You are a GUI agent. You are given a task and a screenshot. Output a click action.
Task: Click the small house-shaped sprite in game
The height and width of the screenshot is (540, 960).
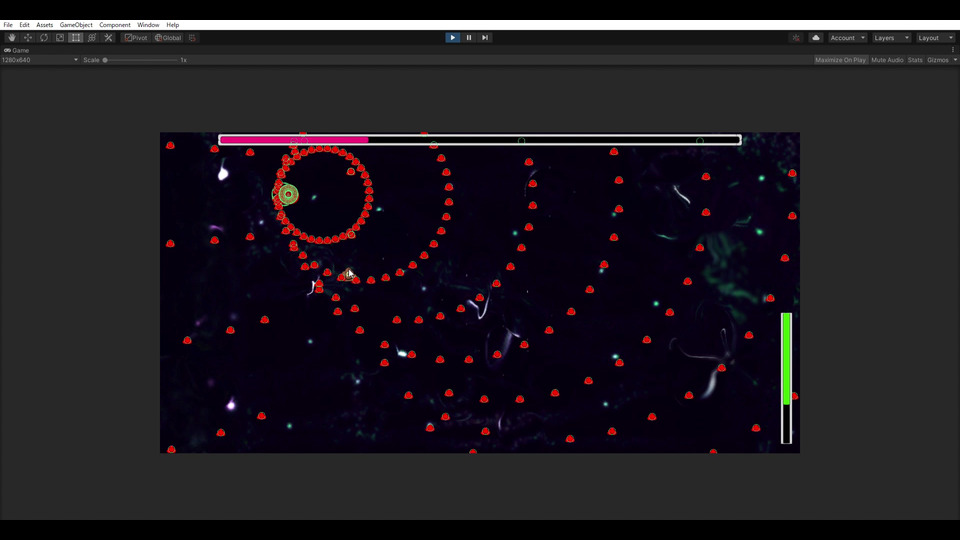coord(348,274)
